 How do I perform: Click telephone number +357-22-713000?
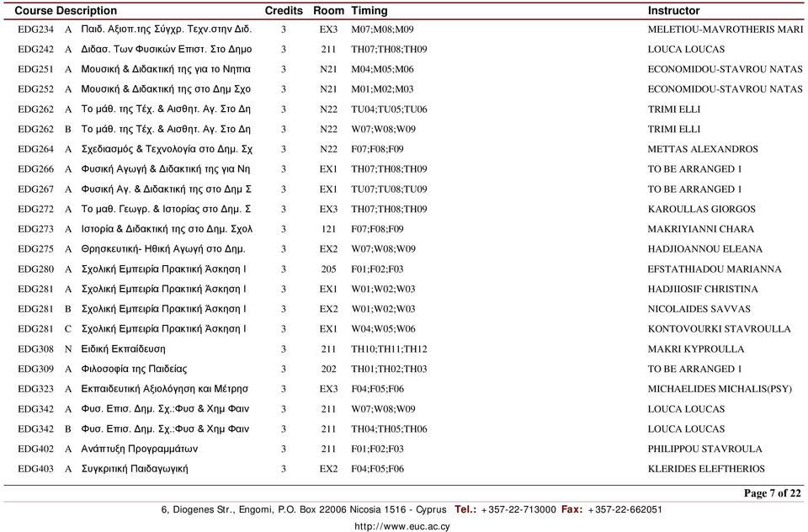[518, 510]
